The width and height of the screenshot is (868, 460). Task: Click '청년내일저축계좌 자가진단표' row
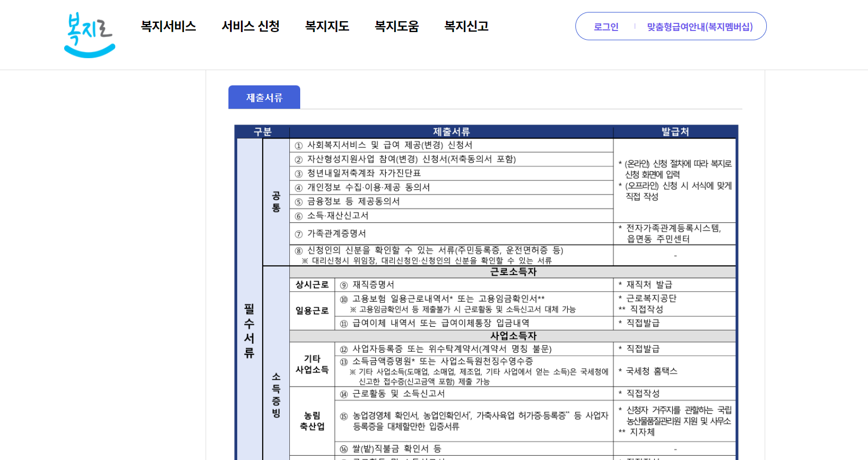tap(451, 173)
